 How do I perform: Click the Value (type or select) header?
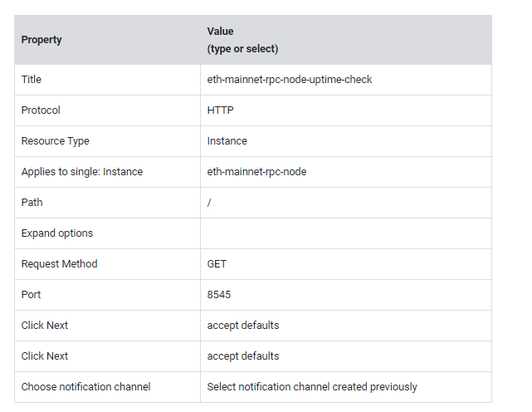(242, 40)
